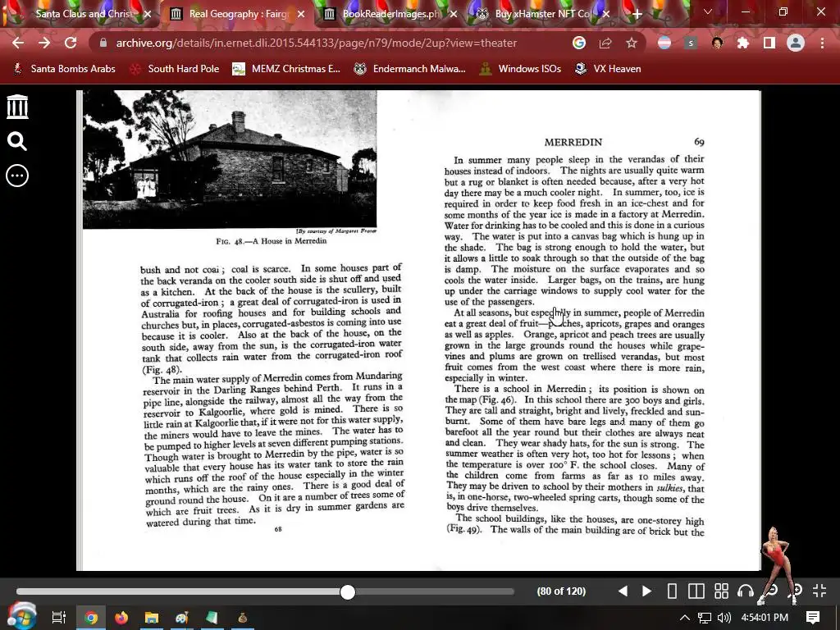Bookmark this page with the star

632,43
